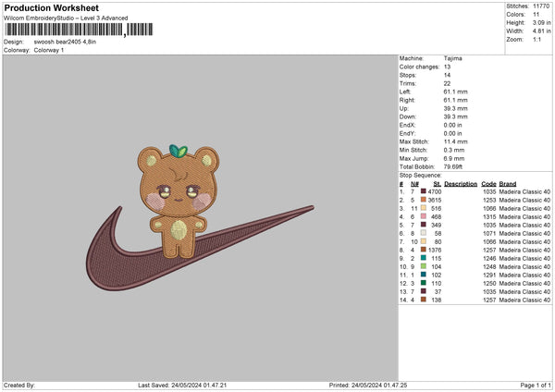Click the brown swatch in the 138 row
Screen dimensions: 555x392
point(423,300)
